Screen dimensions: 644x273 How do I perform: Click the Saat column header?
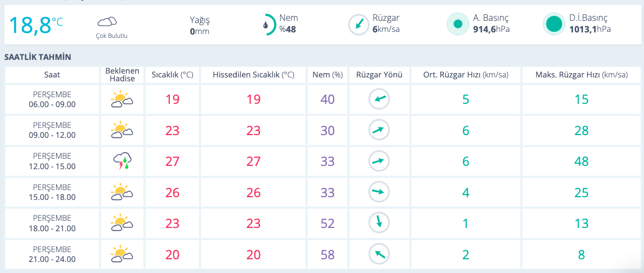pos(52,75)
